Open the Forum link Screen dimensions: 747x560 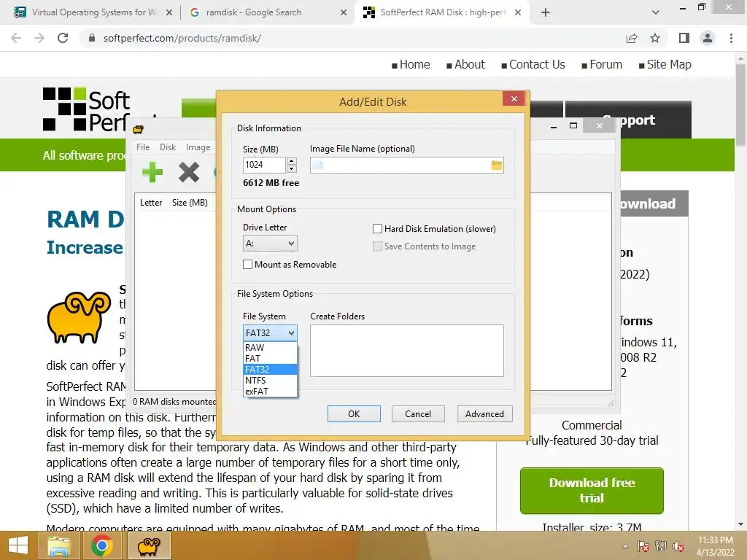tap(605, 64)
